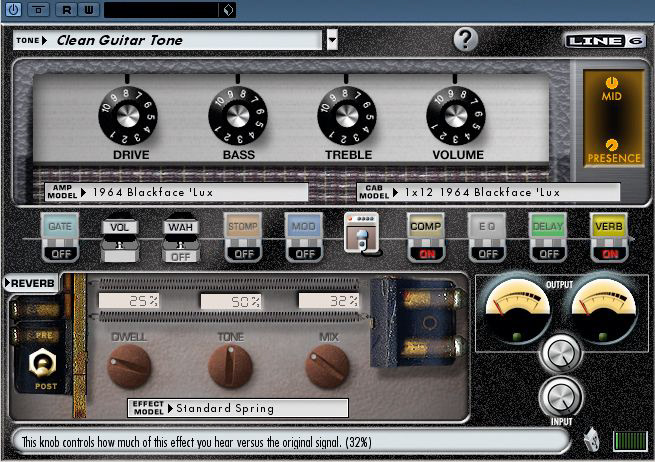The image size is (655, 462).
Task: Click the plugin power bypass icon
Action: (13, 9)
